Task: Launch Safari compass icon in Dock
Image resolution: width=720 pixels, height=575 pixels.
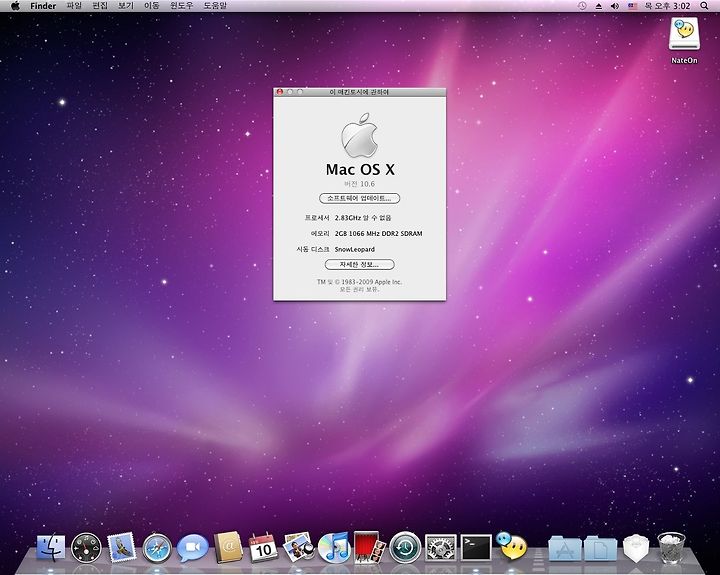Action: coord(157,548)
